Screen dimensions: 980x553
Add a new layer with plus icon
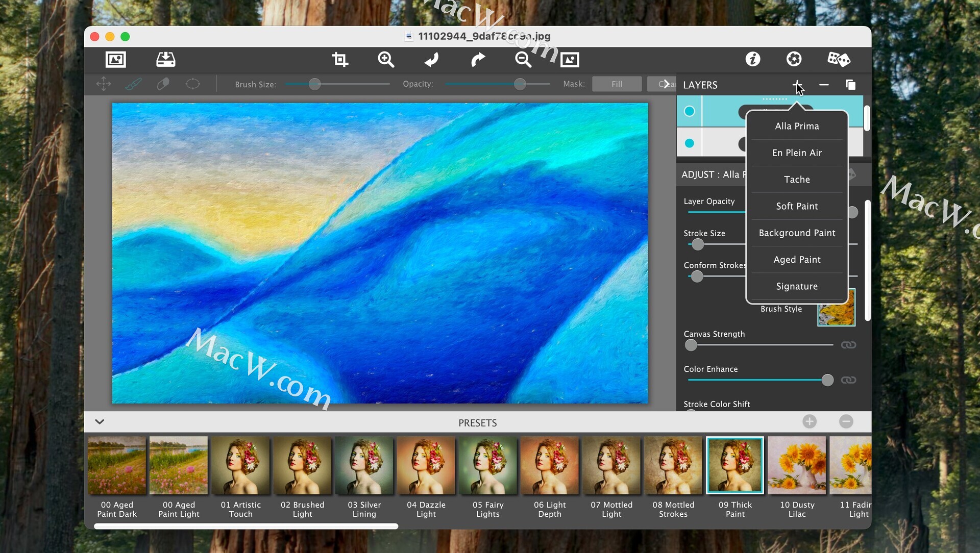point(797,85)
